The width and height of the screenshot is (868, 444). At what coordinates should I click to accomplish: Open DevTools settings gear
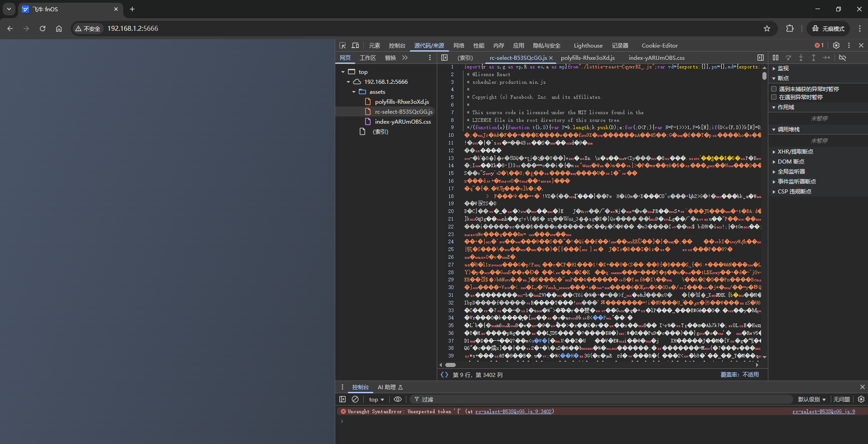click(836, 45)
